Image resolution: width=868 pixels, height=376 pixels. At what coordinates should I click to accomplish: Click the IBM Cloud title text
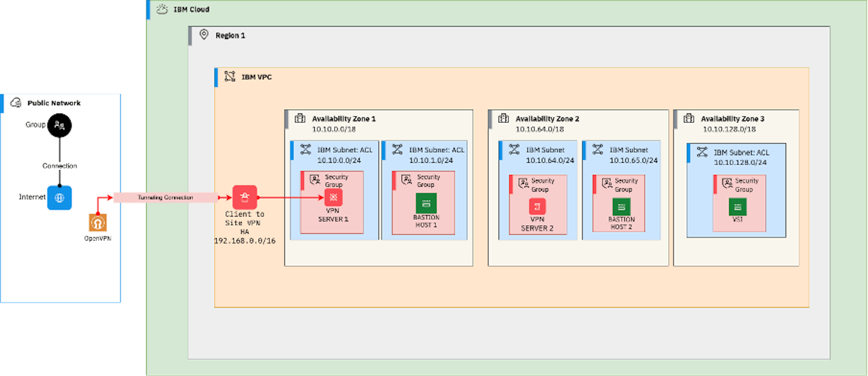click(191, 9)
